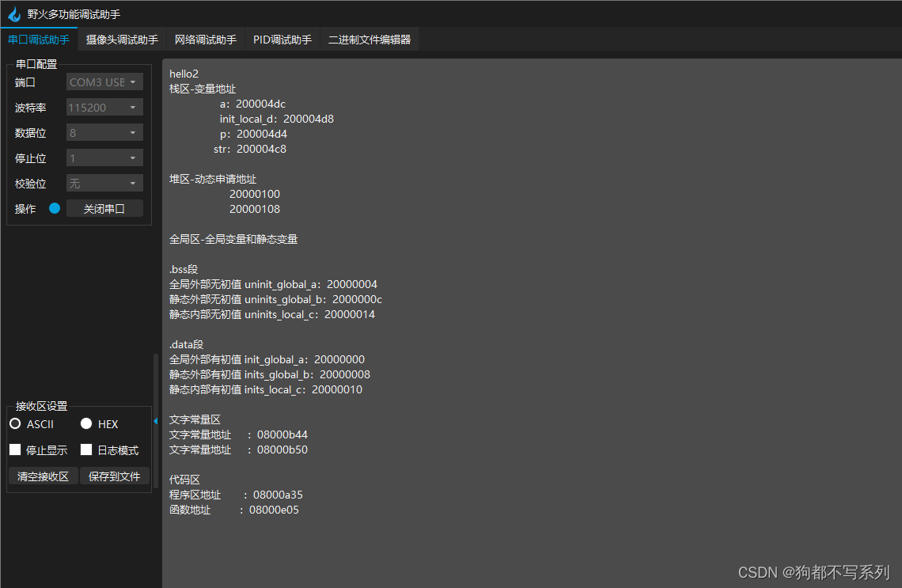The image size is (902, 588).
Task: Click the 关闭串口 button
Action: tap(104, 209)
